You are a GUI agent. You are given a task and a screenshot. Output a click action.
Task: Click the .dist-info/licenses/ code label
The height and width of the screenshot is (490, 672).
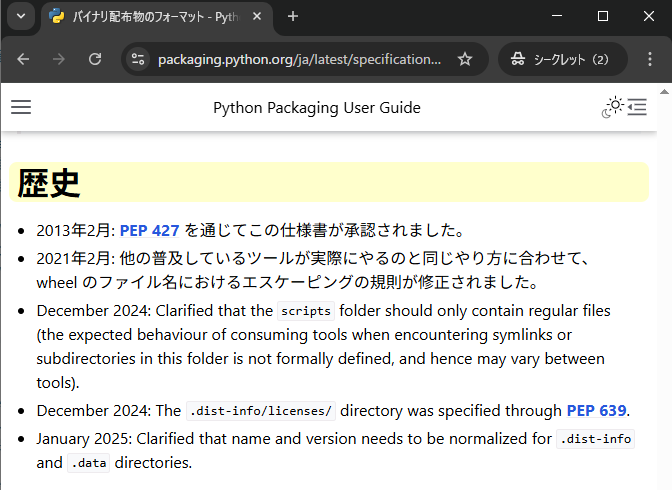tap(261, 411)
